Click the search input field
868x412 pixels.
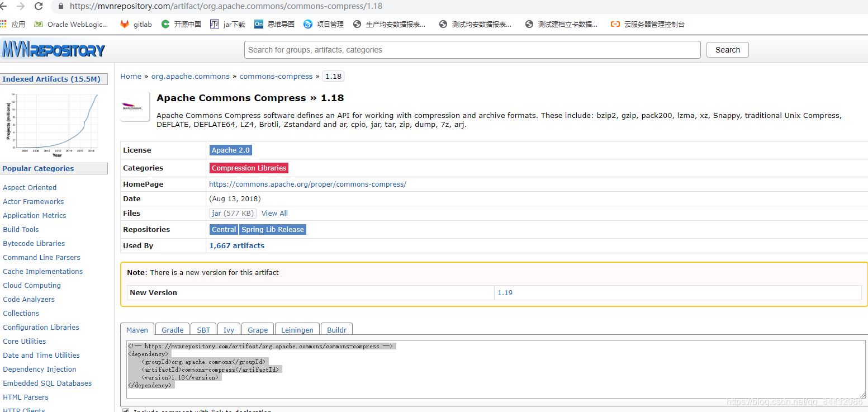point(472,50)
